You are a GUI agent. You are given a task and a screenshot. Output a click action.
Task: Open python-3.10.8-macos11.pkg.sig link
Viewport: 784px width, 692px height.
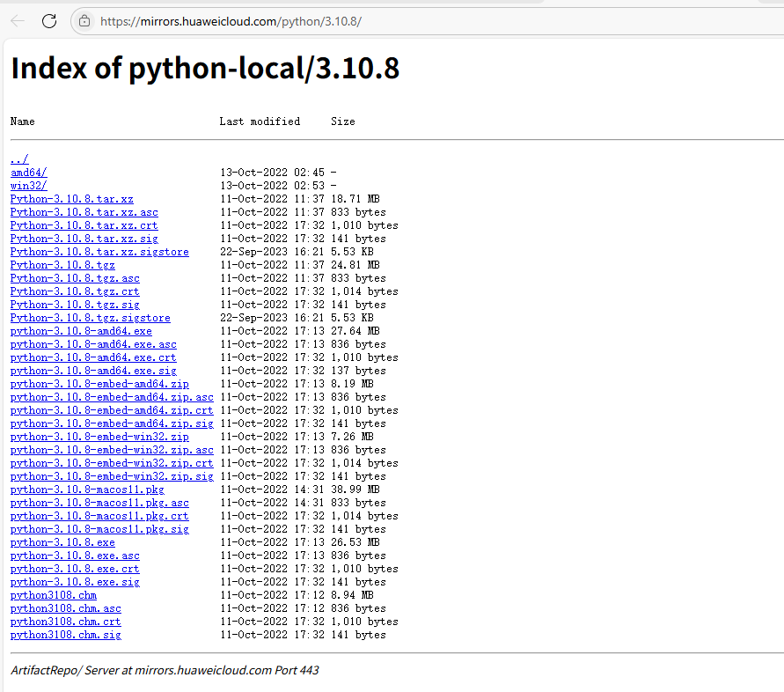click(x=99, y=529)
